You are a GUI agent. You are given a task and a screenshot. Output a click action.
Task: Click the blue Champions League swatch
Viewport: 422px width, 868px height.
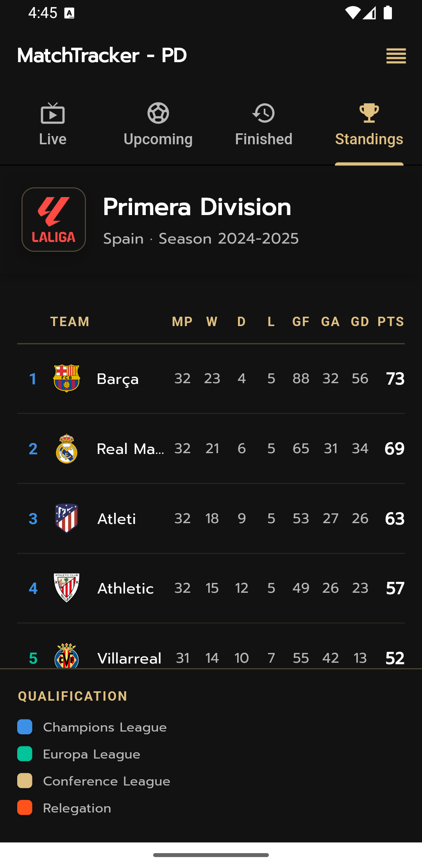click(25, 727)
